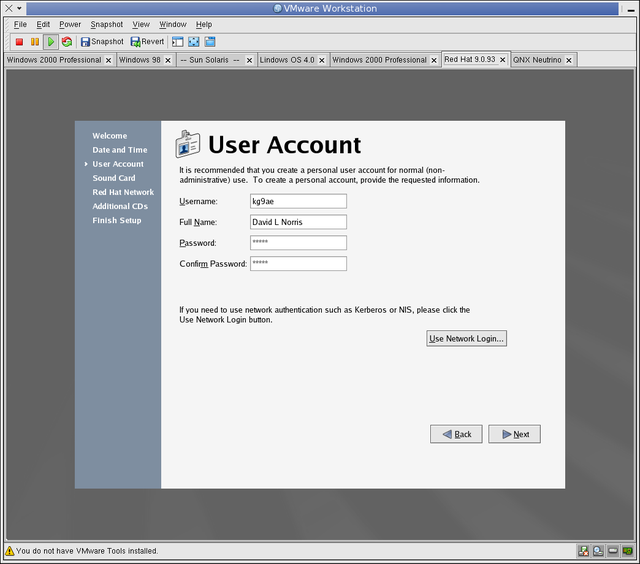
Task: Select Sound Card in sidebar
Action: coord(114,178)
